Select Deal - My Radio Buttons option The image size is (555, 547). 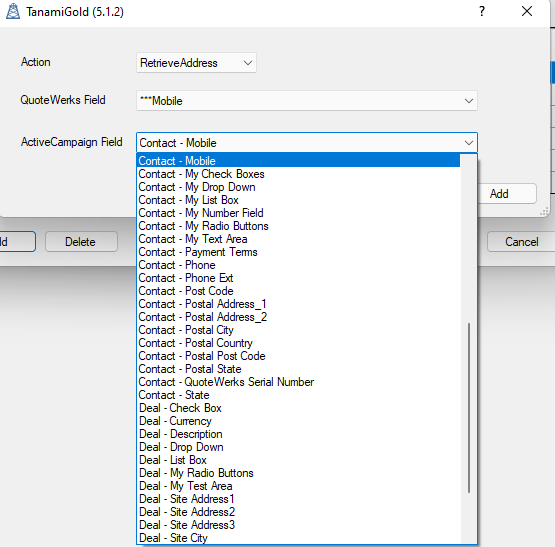tap(299, 473)
